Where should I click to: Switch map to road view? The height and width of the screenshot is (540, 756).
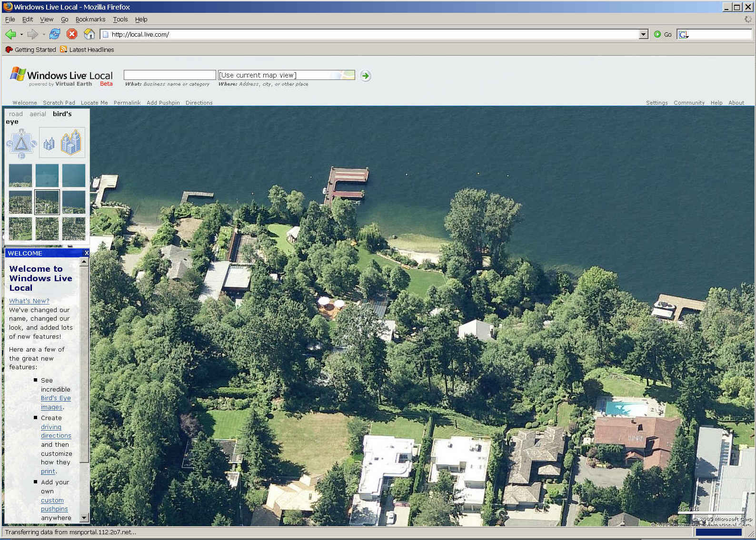point(16,114)
